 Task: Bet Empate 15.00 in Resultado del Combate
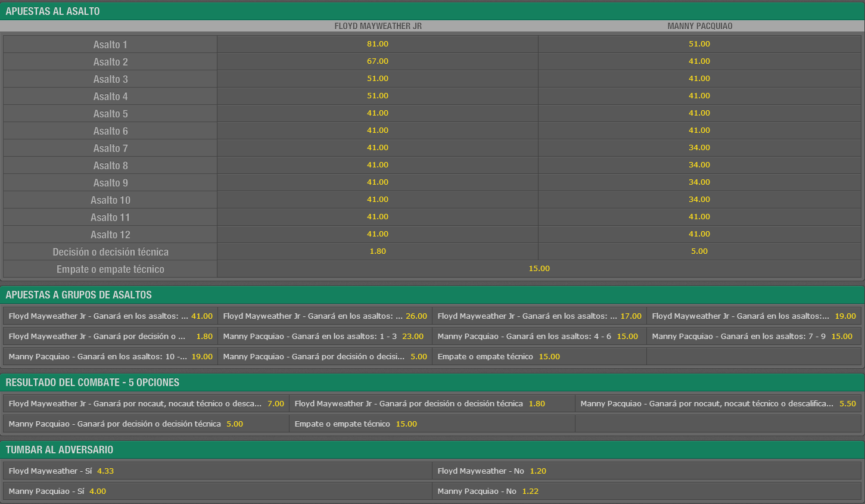pos(432,424)
